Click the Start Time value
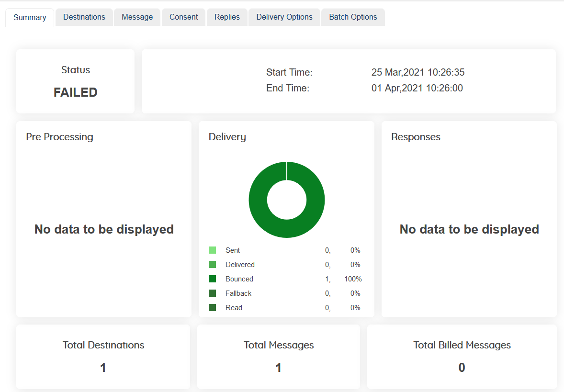Image resolution: width=564 pixels, height=392 pixels. click(417, 73)
